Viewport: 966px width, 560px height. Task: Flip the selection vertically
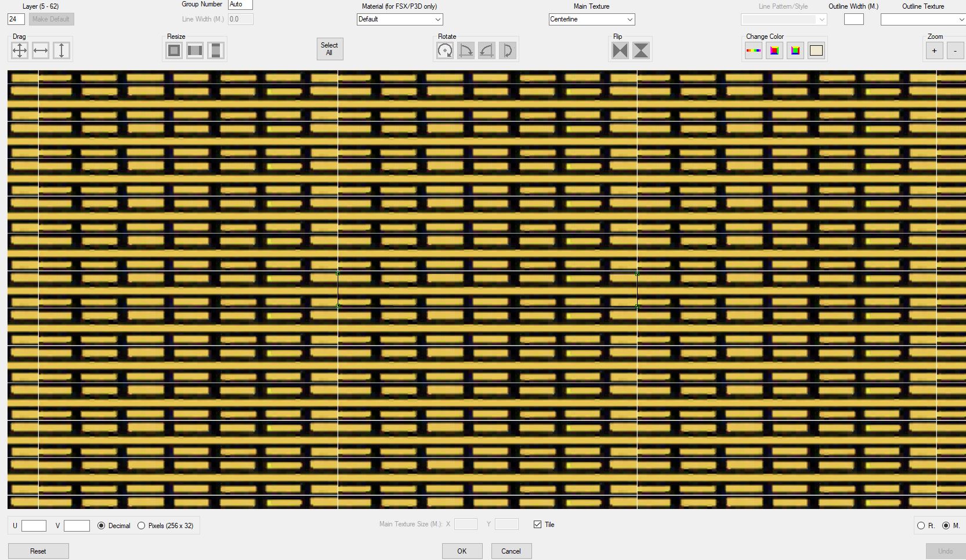point(640,50)
